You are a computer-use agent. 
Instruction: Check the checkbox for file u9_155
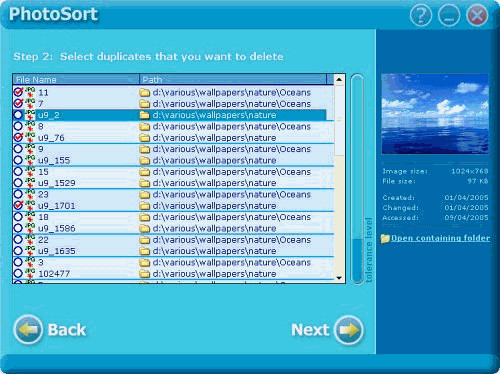(18, 160)
